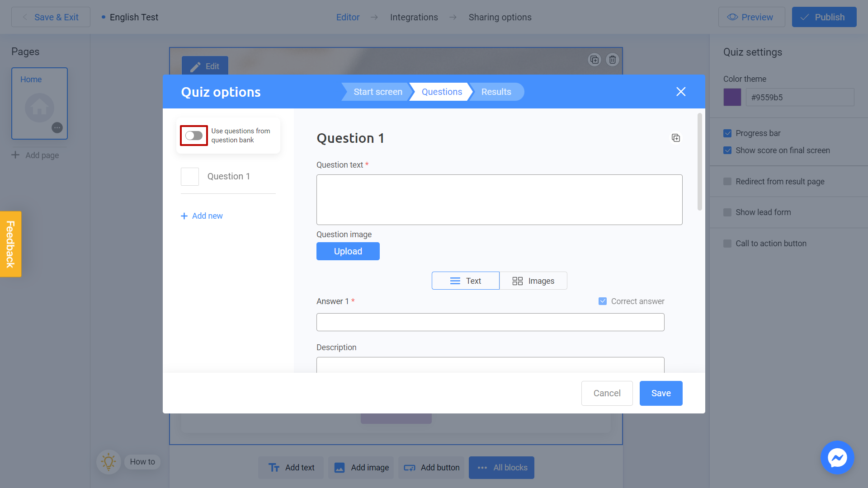Switch to the Start screen tab
The width and height of the screenshot is (868, 488).
pos(378,92)
